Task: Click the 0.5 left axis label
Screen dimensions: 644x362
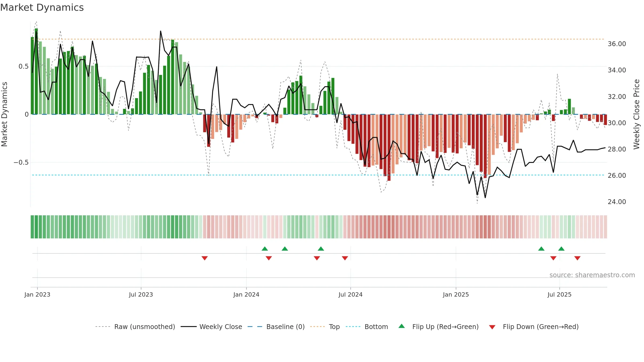Action: [x=24, y=66]
